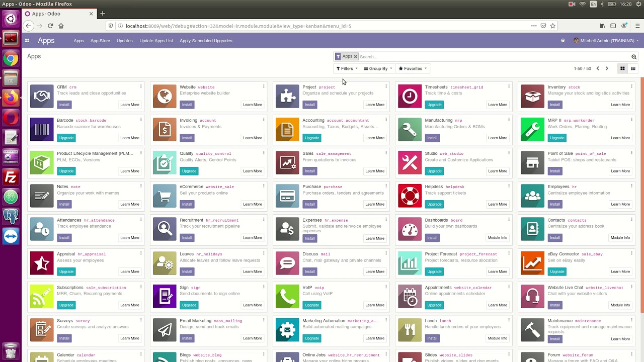Open the Odoo apps grid menu icon
Viewport: 644px width, 362px height.
click(x=27, y=41)
